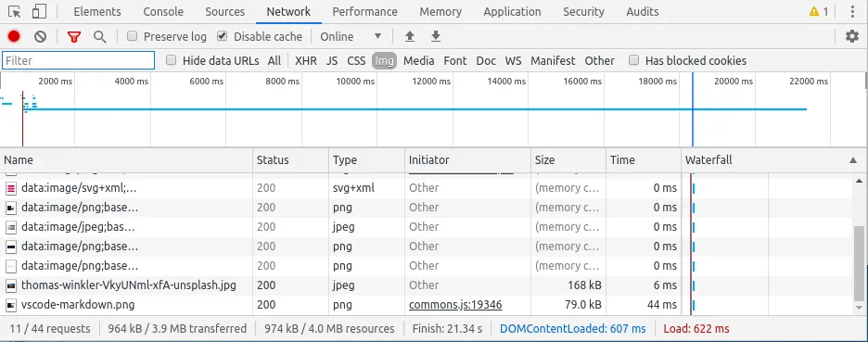868x342 pixels.
Task: Sort by the Status column header
Action: pos(290,160)
